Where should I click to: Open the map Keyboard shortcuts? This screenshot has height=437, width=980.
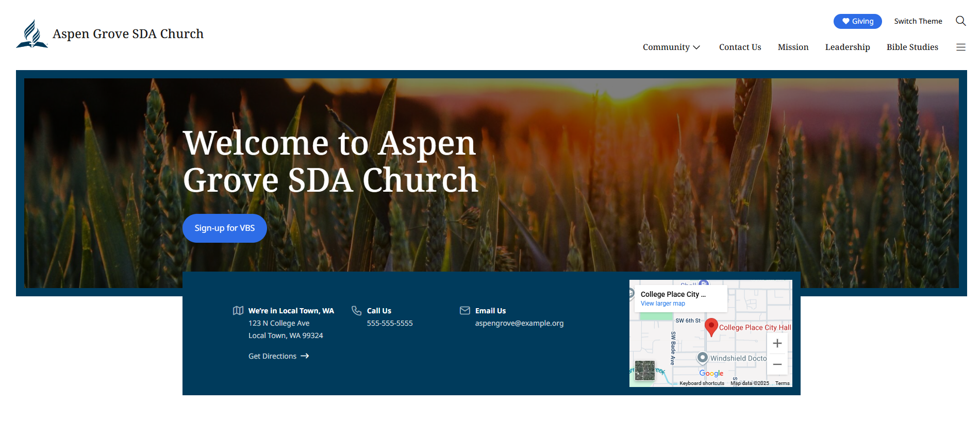click(x=702, y=383)
